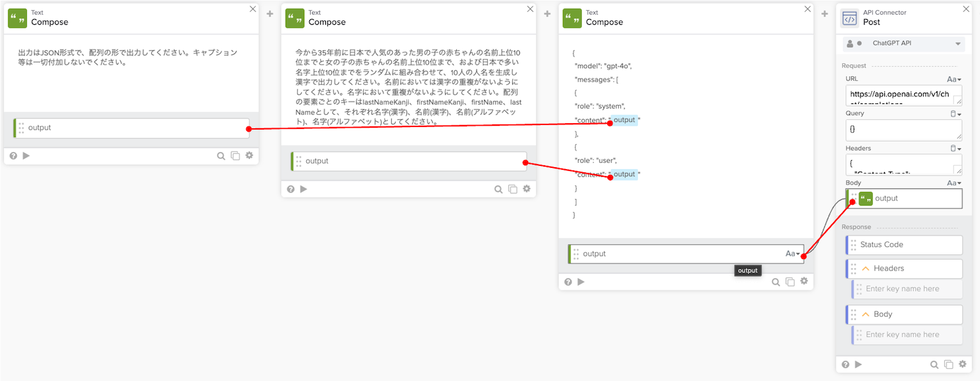Screen dimensions: 980x381
Task: Click the Status Code response field
Action: [904, 245]
